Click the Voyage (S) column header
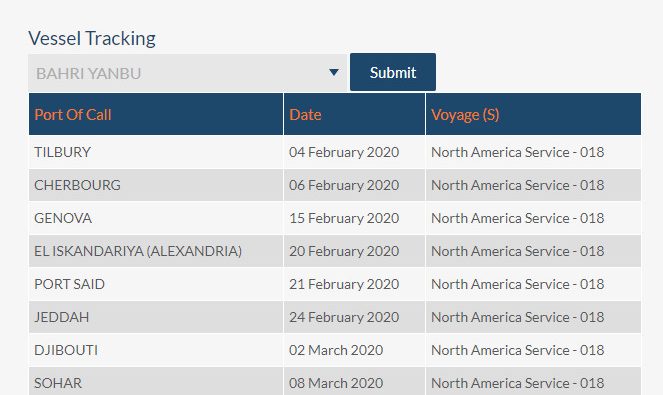The height and width of the screenshot is (395, 663). coord(534,114)
